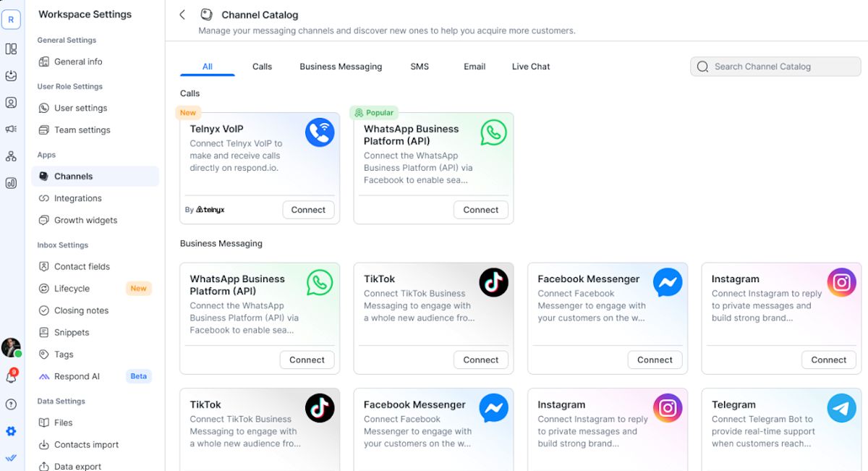Screen dimensions: 868x471
Task: Open the contacts icon in left rail
Action: click(11, 102)
